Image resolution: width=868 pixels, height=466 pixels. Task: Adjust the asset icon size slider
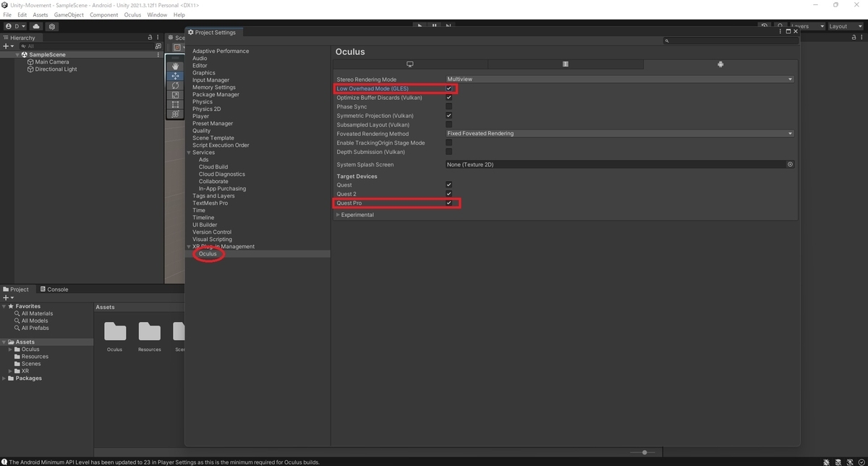click(644, 452)
